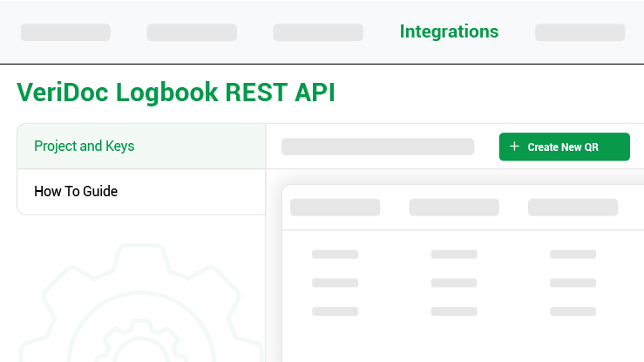The height and width of the screenshot is (362, 644).
Task: Click the middle column header placeholder in table
Action: [454, 207]
